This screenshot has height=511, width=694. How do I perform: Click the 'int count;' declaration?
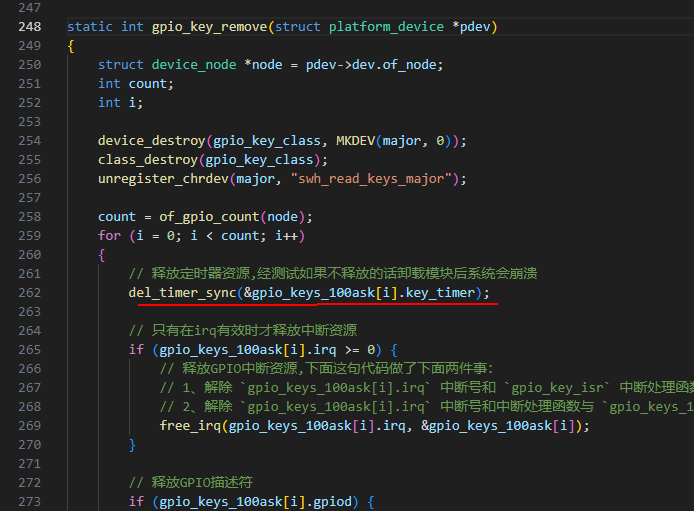(136, 84)
